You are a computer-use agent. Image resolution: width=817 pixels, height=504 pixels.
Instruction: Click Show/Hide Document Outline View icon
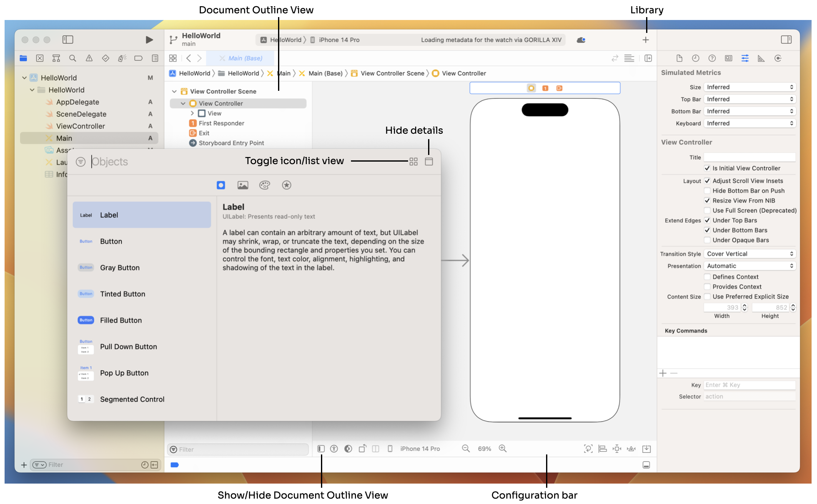click(321, 449)
